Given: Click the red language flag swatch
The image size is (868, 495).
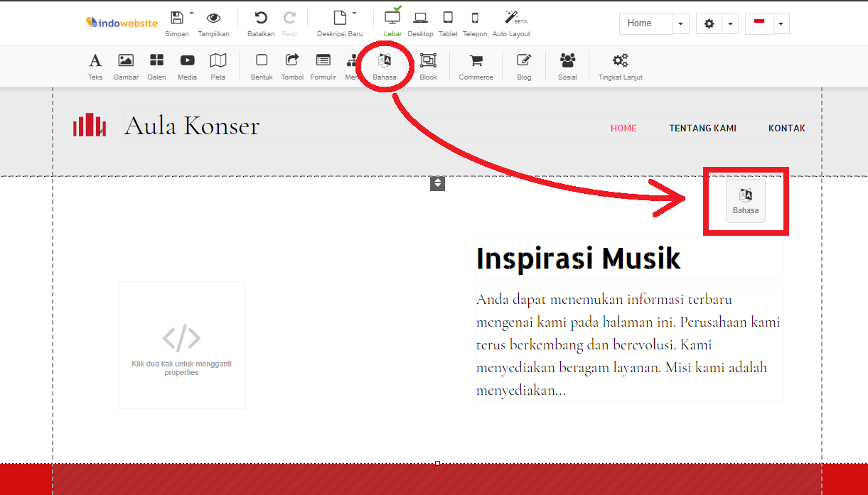Looking at the screenshot, I should (759, 23).
